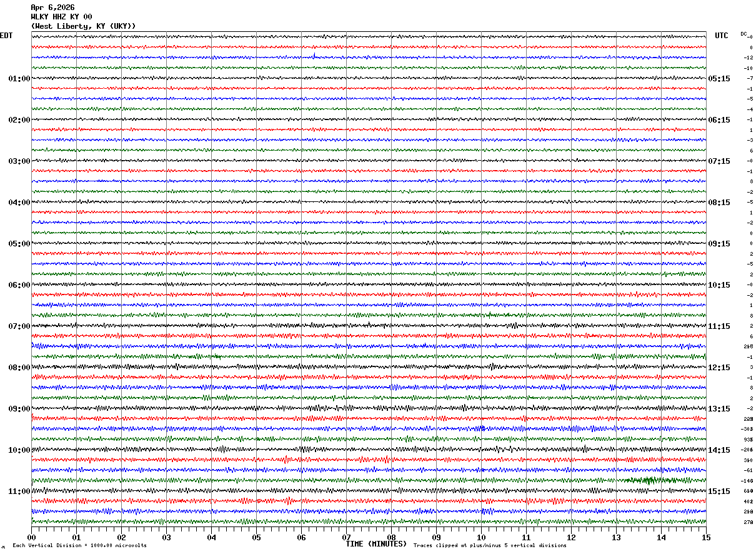
Task: Click the 14:15 UTC time label
Action: (x=719, y=450)
